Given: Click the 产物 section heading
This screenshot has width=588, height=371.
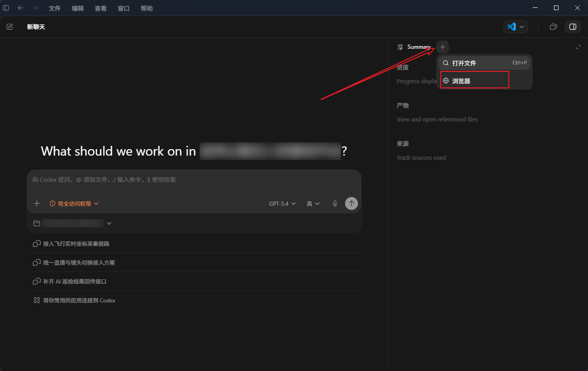Looking at the screenshot, I should pos(403,105).
